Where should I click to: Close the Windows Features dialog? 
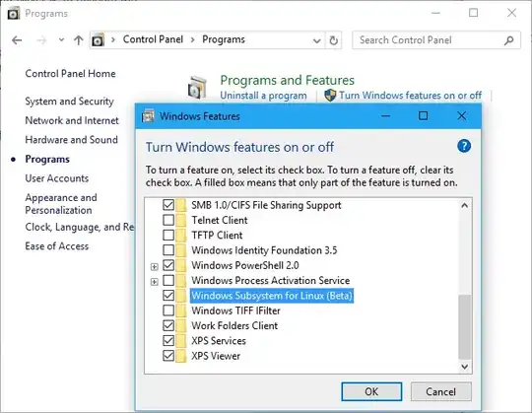point(461,116)
